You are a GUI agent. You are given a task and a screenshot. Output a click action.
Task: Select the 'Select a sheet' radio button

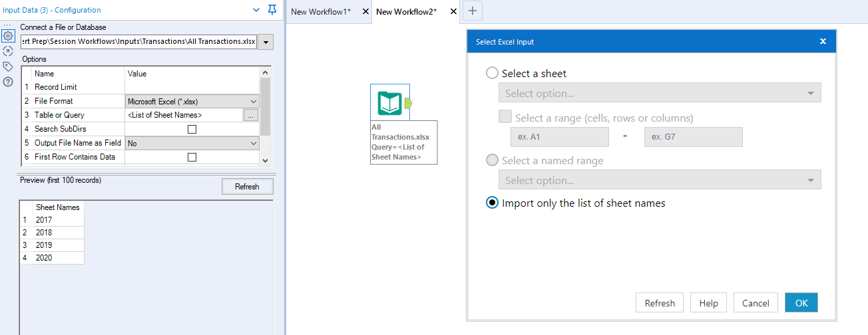point(493,73)
